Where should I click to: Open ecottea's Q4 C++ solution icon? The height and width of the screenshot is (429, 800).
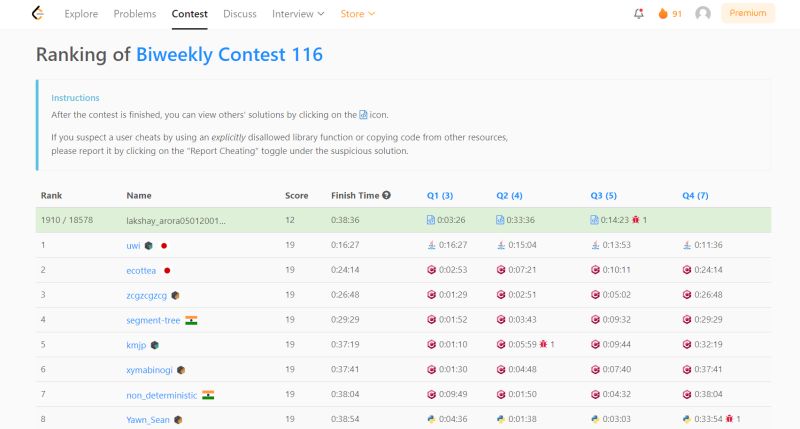[687, 270]
